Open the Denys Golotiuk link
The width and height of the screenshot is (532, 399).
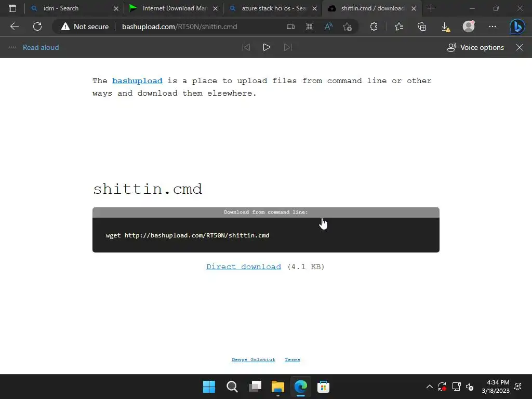[x=254, y=360]
